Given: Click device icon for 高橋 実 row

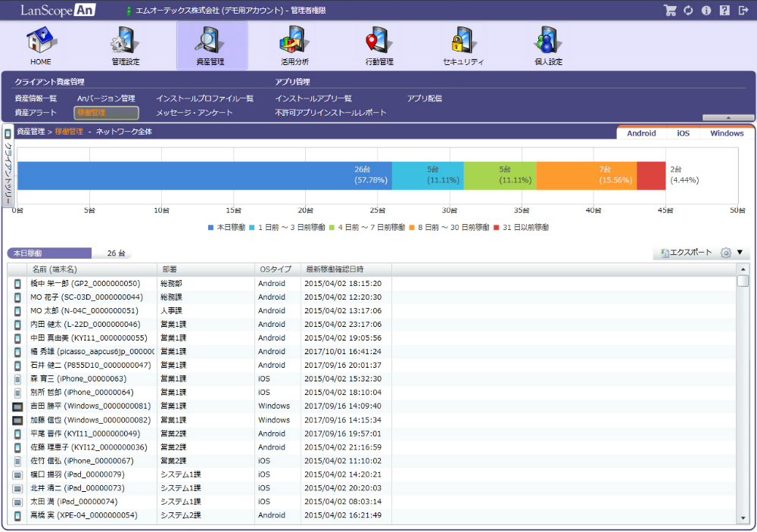Looking at the screenshot, I should (x=17, y=515).
